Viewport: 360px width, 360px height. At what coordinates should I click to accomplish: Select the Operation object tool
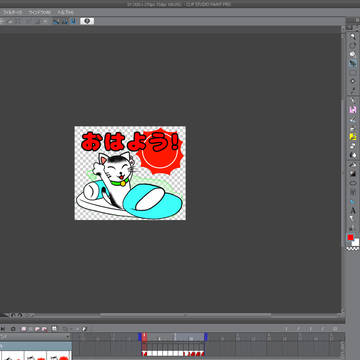pyautogui.click(x=353, y=54)
